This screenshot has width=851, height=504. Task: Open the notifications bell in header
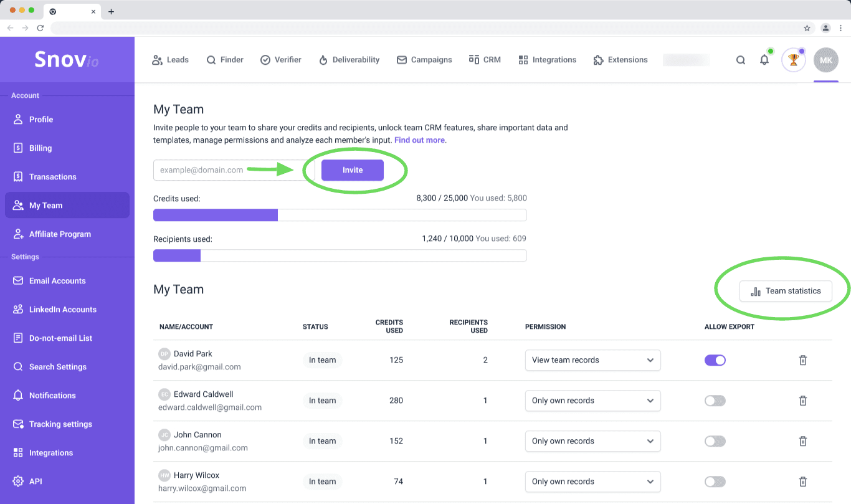pyautogui.click(x=764, y=60)
